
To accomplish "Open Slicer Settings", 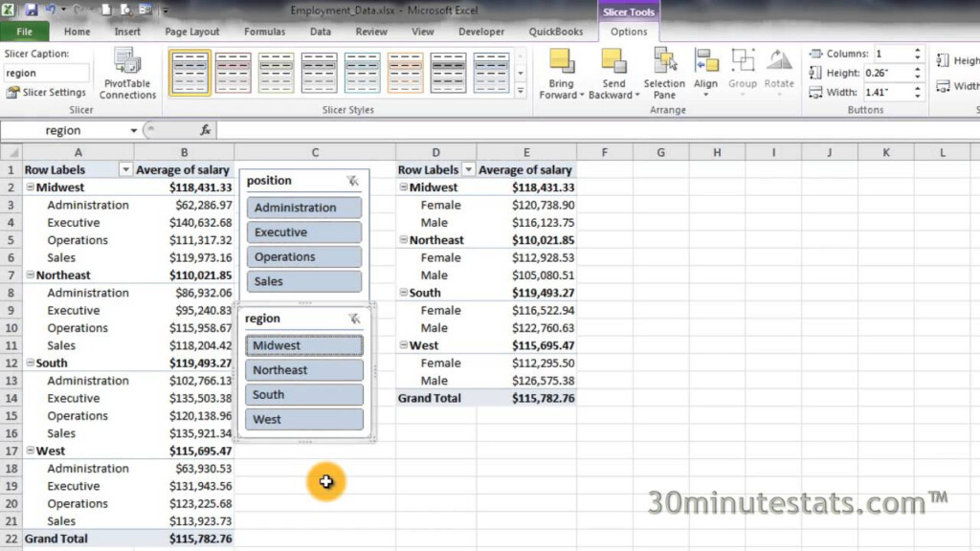I will (x=46, y=93).
